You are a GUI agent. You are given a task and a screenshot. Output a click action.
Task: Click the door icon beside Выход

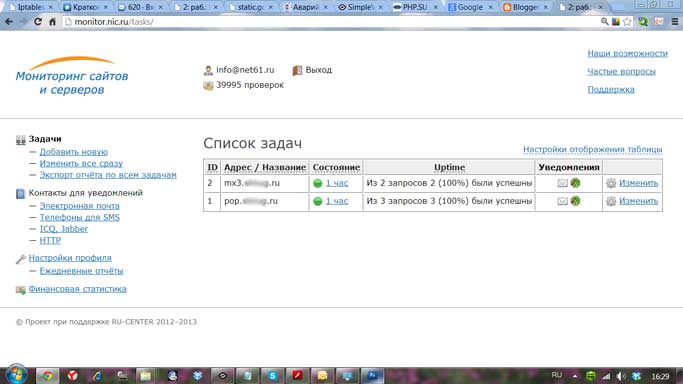pos(298,70)
